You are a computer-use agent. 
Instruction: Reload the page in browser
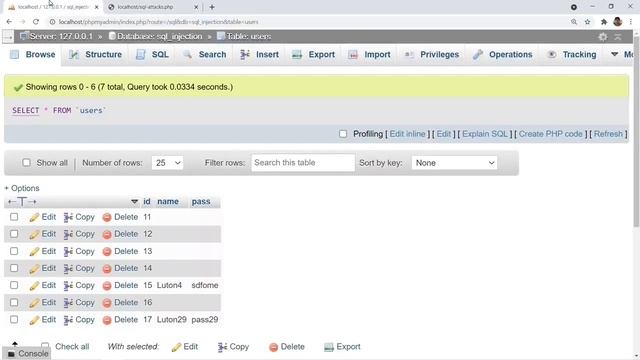(x=36, y=22)
